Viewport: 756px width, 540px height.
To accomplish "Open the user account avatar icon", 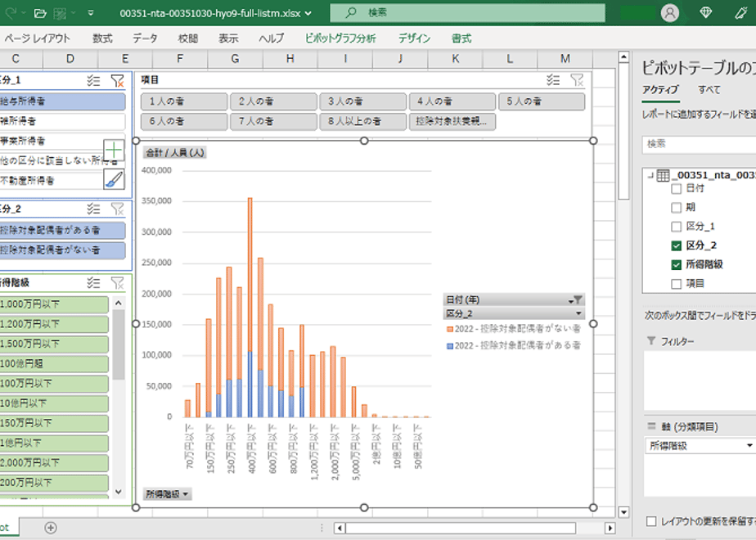I will (x=670, y=13).
